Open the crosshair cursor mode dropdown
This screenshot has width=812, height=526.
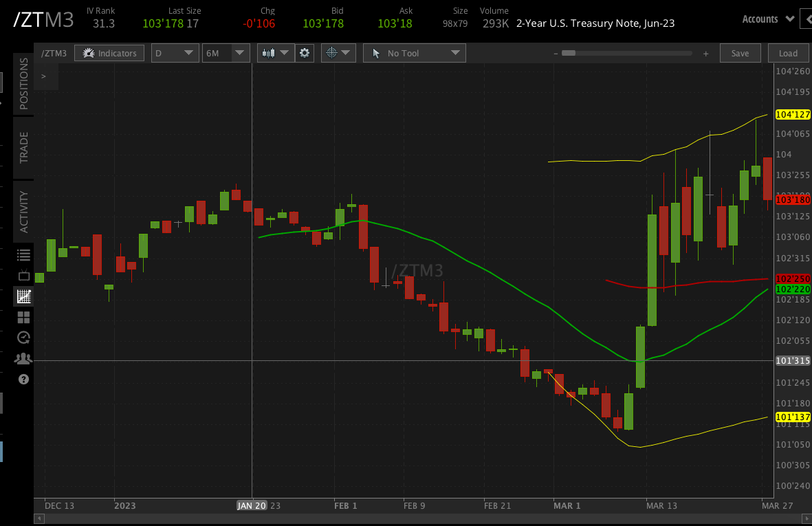[338, 54]
